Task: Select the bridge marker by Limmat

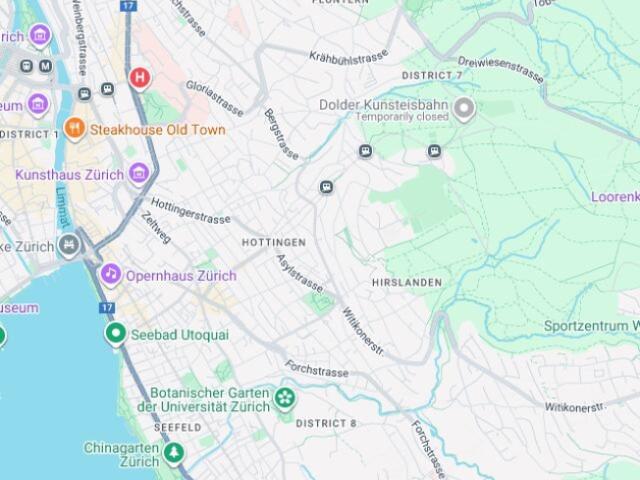Action: click(x=69, y=245)
